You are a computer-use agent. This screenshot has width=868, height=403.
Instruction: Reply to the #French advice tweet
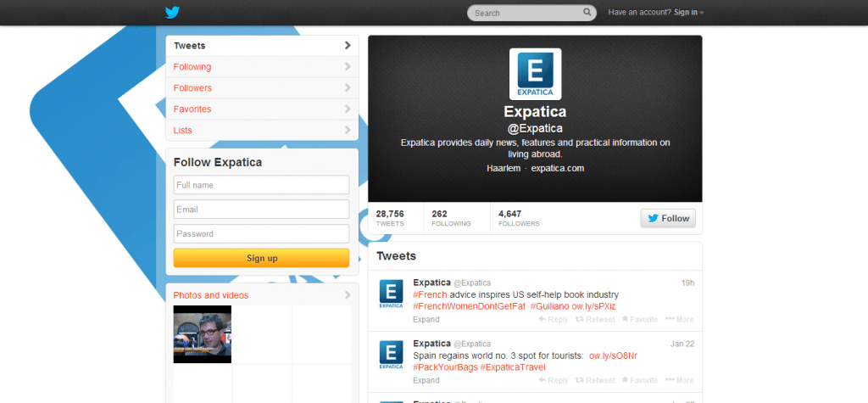coord(553,319)
